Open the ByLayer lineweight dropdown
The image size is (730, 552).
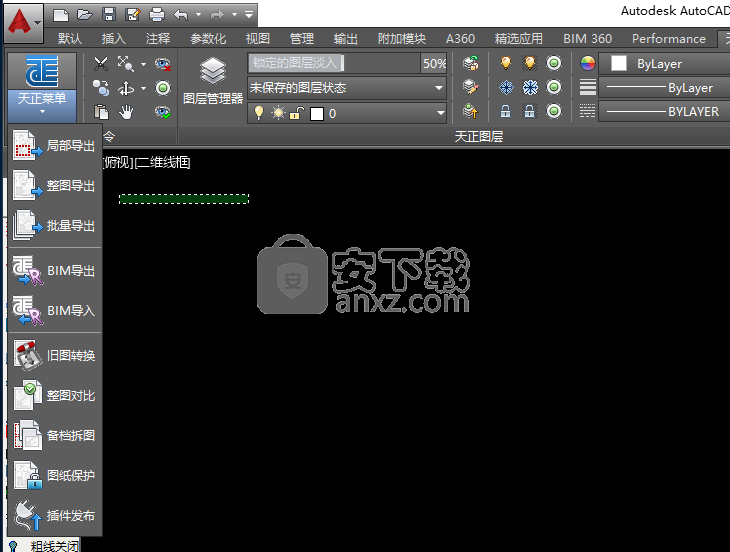[x=664, y=88]
